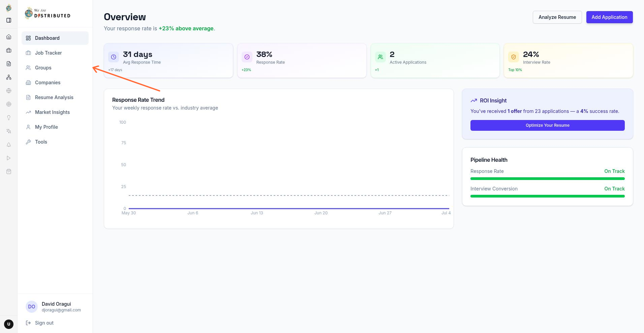Click the Interview Conversion green progress bar
Image resolution: width=644 pixels, height=333 pixels.
[547, 196]
